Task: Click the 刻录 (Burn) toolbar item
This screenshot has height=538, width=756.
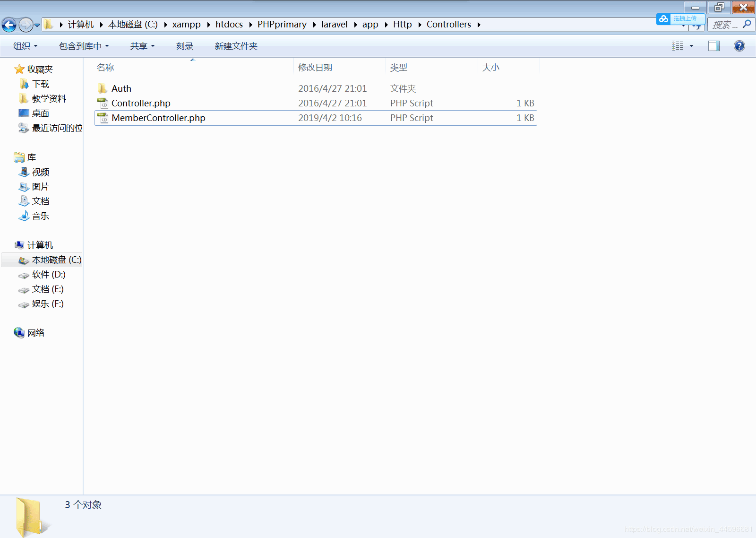Action: [x=184, y=46]
